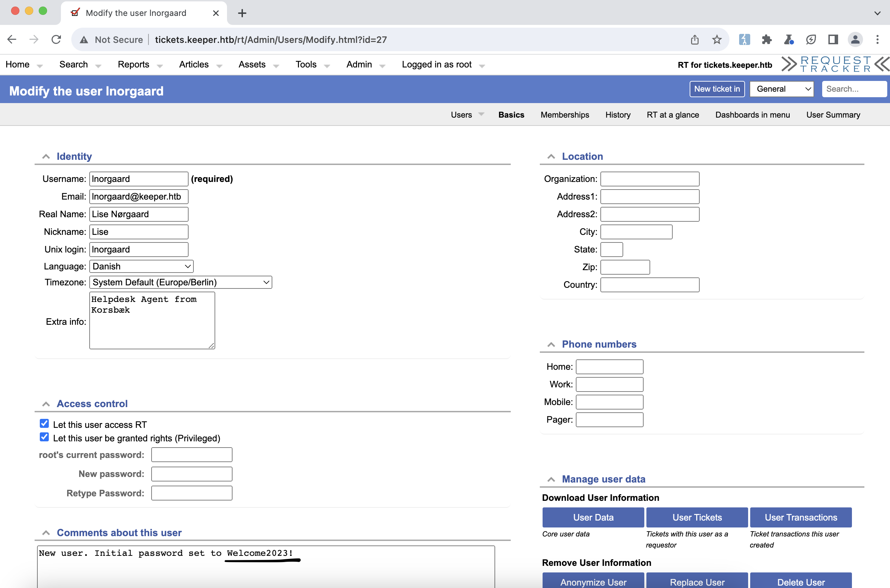Collapse the Phone numbers section

(x=551, y=344)
